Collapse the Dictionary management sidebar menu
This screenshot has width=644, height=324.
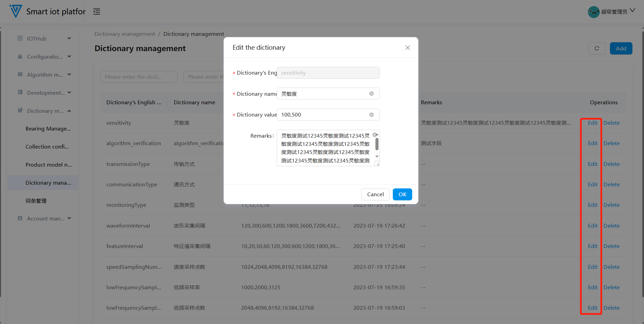[x=69, y=111]
